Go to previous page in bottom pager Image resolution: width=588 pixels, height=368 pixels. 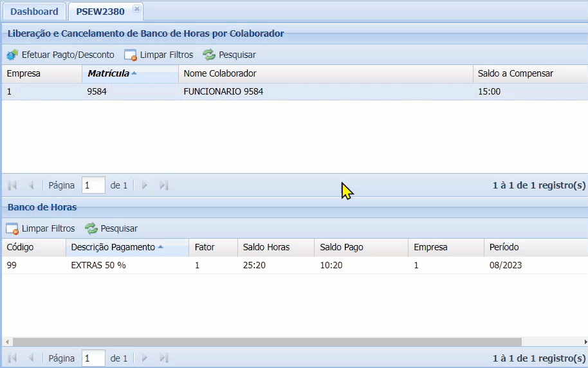point(31,358)
